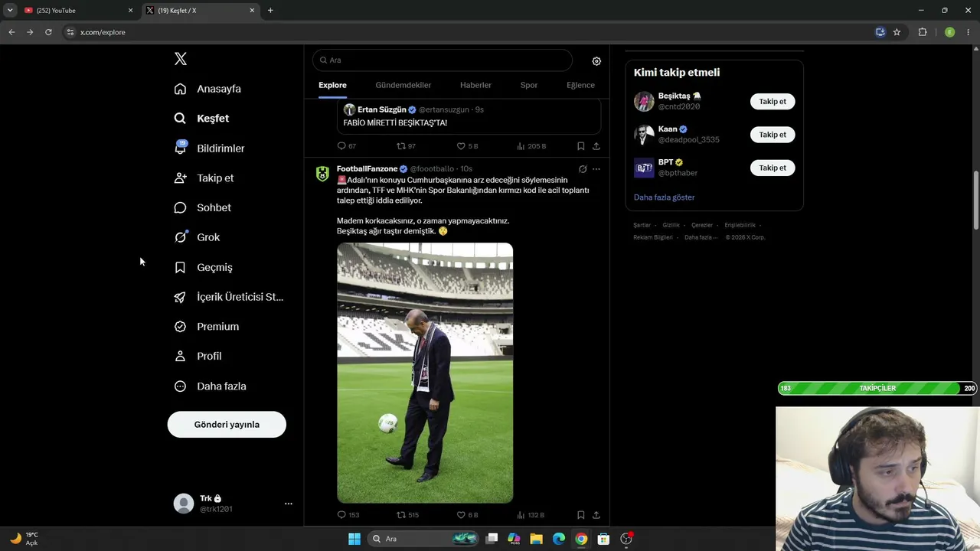This screenshot has height=551, width=980.
Task: Open Profil in the sidebar
Action: [x=198, y=356]
